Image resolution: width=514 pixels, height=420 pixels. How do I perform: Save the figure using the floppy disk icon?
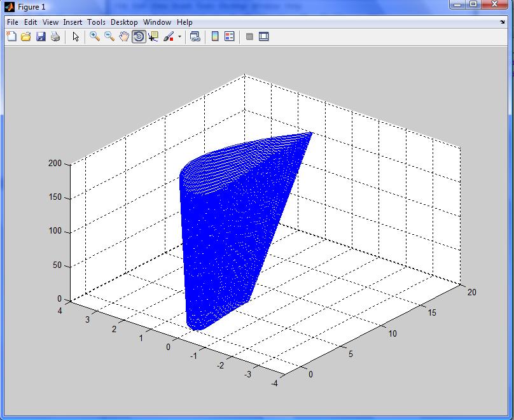(x=41, y=37)
